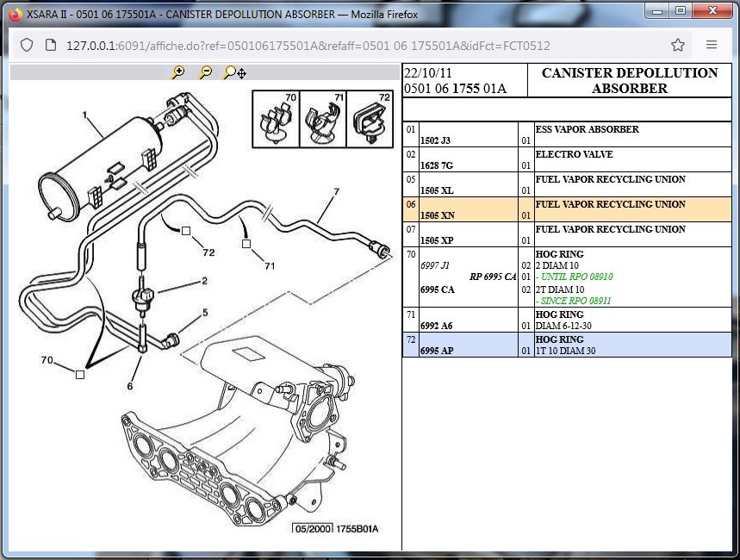Zoom in on the parts diagram

tap(178, 72)
